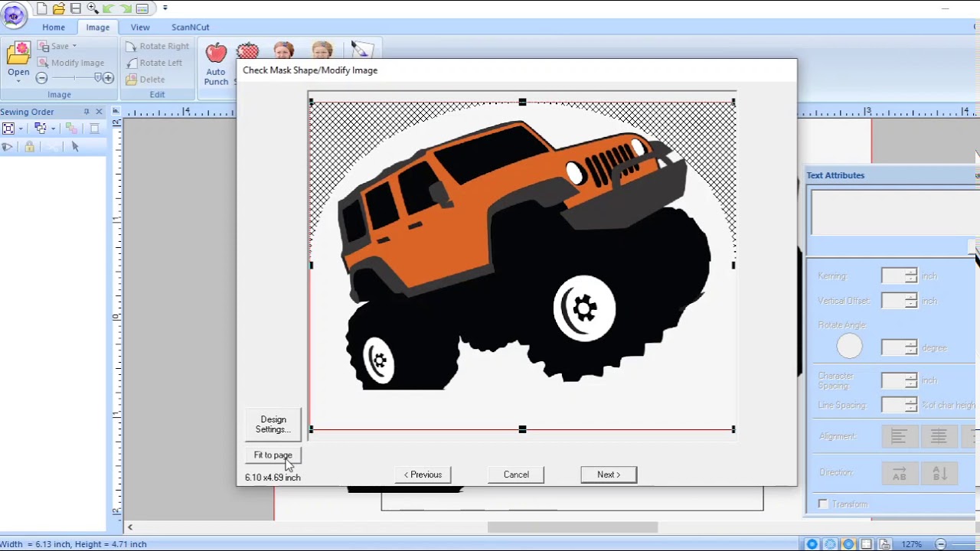
Task: Click the Text Attributes text entry box
Action: click(894, 212)
